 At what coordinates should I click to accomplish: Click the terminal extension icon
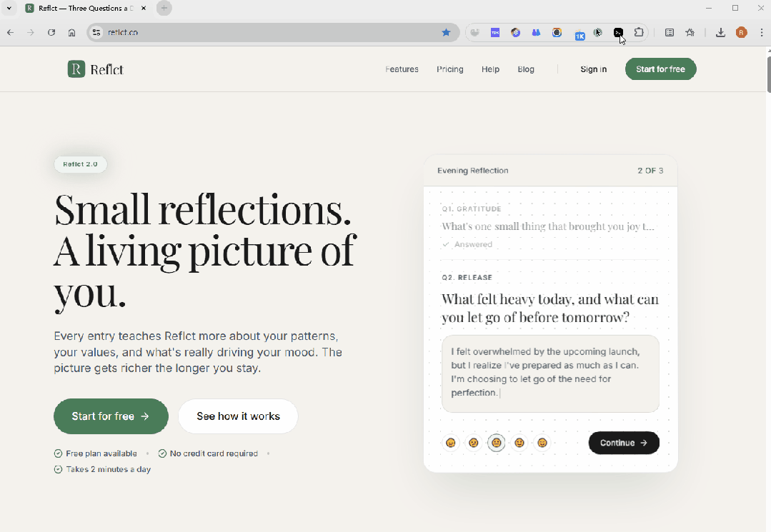[x=618, y=32]
